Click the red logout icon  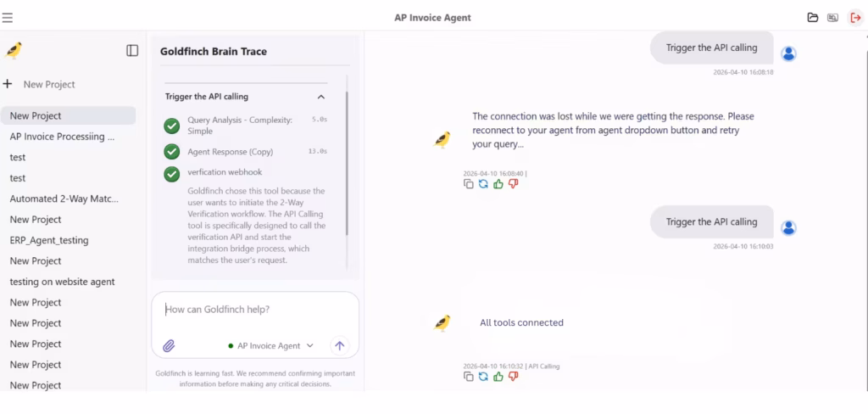coord(856,18)
